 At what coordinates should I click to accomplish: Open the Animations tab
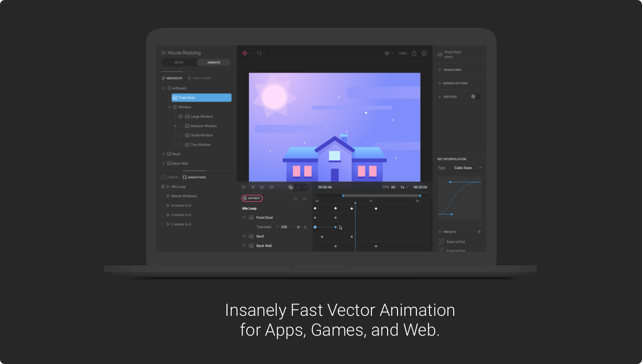(194, 178)
